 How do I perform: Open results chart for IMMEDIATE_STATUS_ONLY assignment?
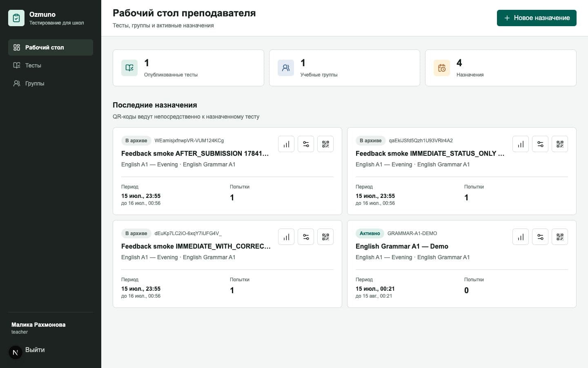click(521, 144)
